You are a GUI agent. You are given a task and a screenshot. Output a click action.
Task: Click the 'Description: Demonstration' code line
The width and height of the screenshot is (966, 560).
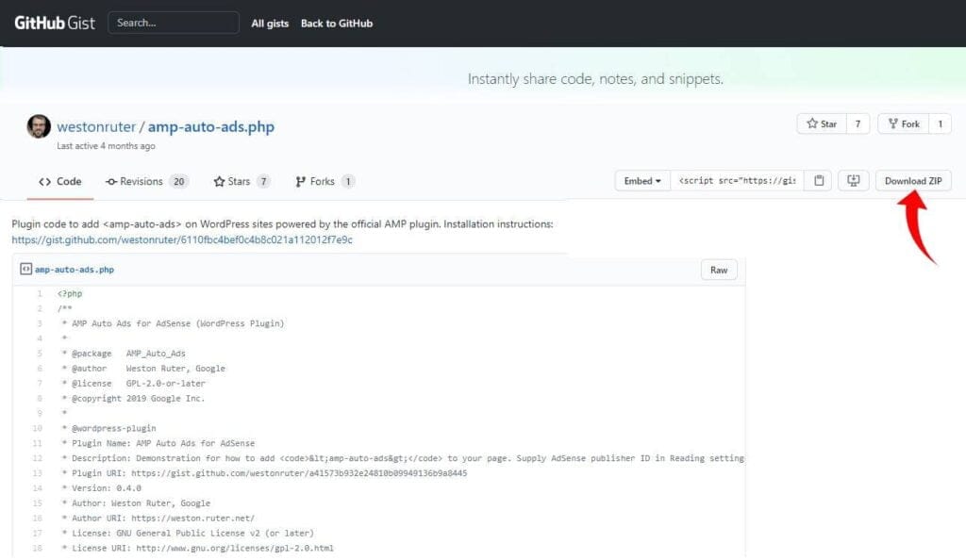point(403,458)
